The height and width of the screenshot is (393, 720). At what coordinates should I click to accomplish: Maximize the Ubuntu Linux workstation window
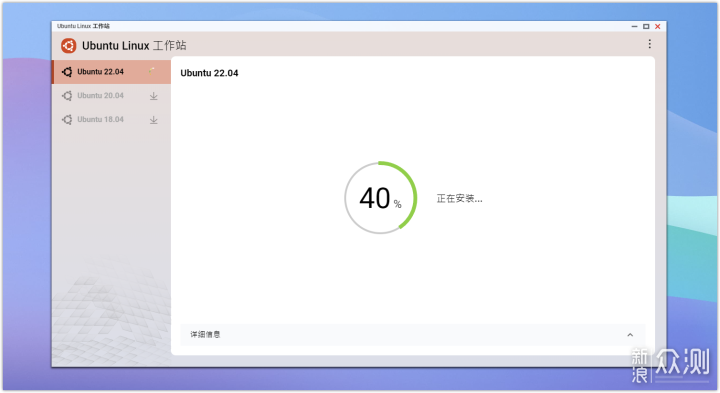point(646,27)
